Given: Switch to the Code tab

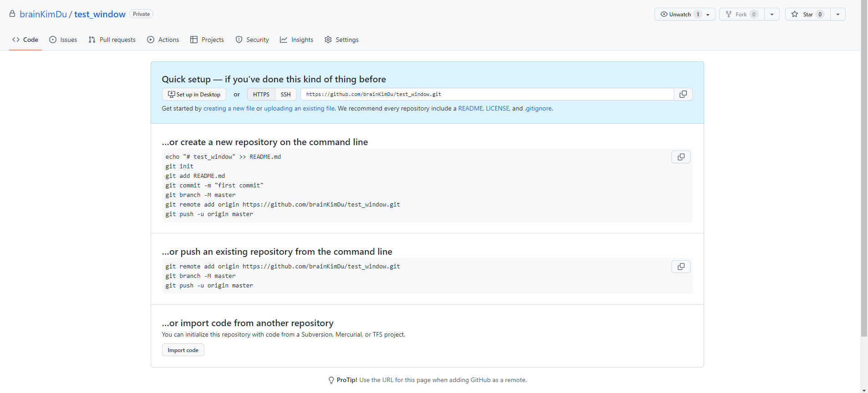Looking at the screenshot, I should [x=25, y=40].
